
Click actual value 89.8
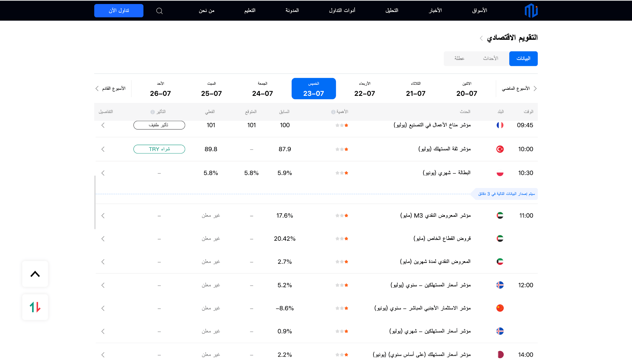[211, 149]
